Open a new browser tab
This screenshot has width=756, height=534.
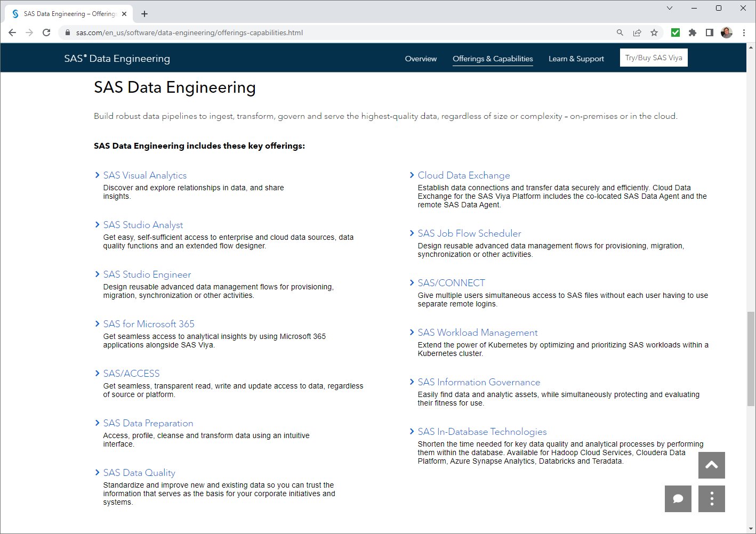[x=144, y=14]
